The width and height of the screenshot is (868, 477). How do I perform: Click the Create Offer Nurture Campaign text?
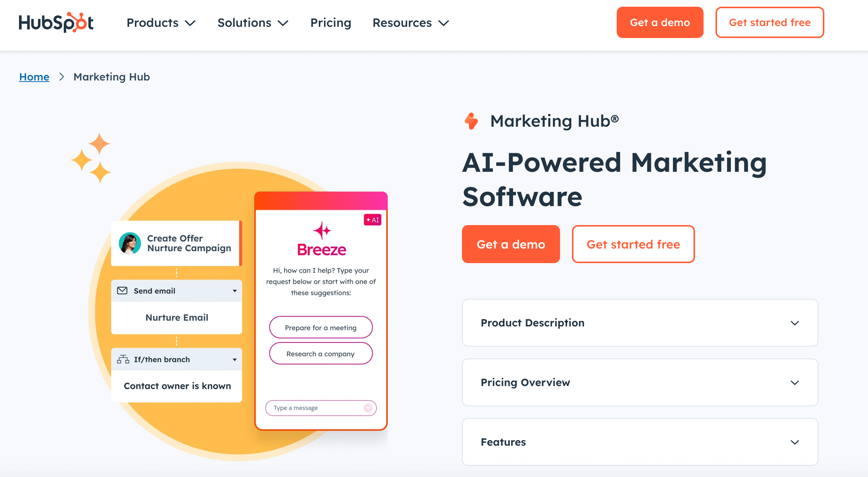(x=189, y=243)
